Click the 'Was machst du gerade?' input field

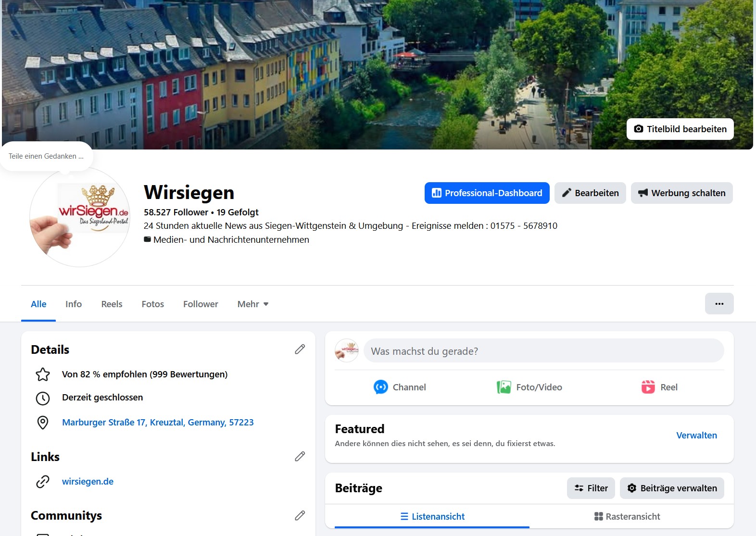[544, 351]
